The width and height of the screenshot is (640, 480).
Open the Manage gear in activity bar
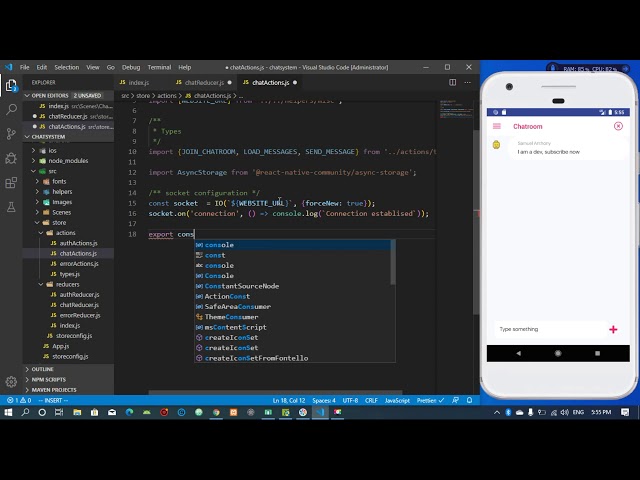pos(11,382)
